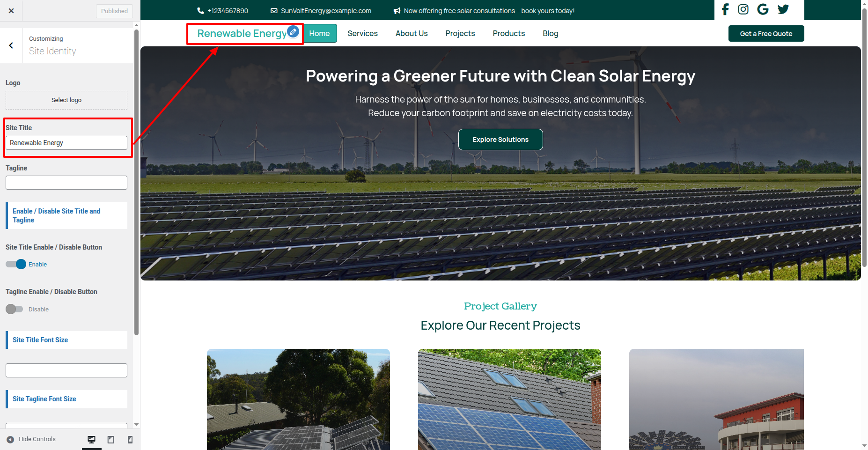Switch to tablet preview mode

[111, 439]
